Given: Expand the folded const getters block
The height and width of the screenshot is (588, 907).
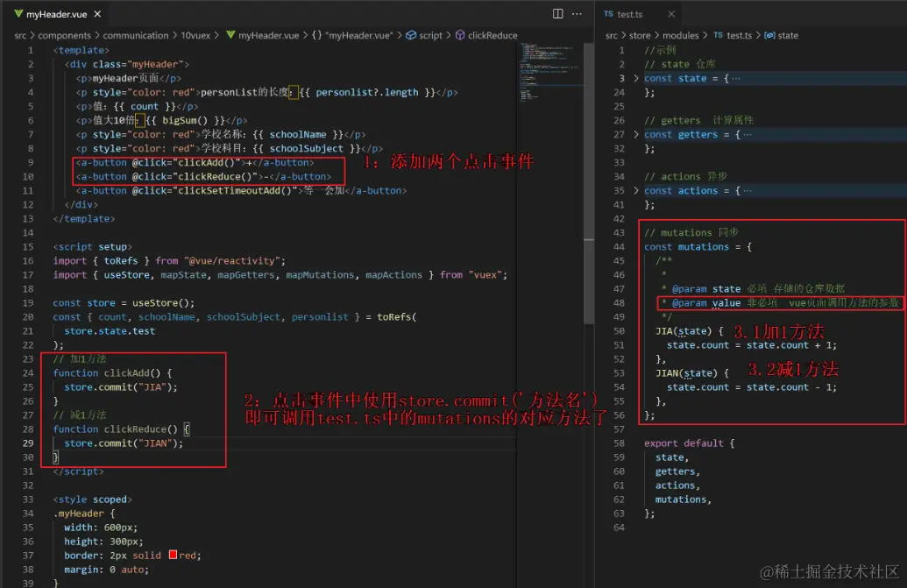Looking at the screenshot, I should pos(636,134).
